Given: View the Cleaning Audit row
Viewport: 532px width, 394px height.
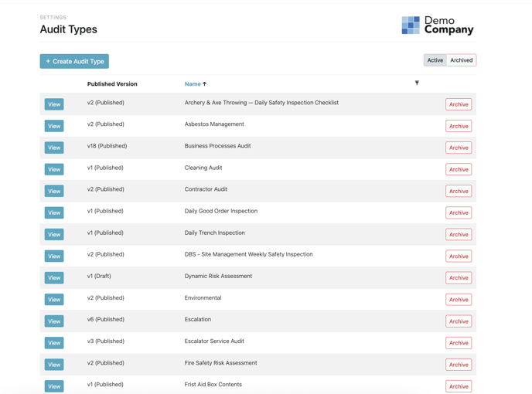Looking at the screenshot, I should coord(54,169).
